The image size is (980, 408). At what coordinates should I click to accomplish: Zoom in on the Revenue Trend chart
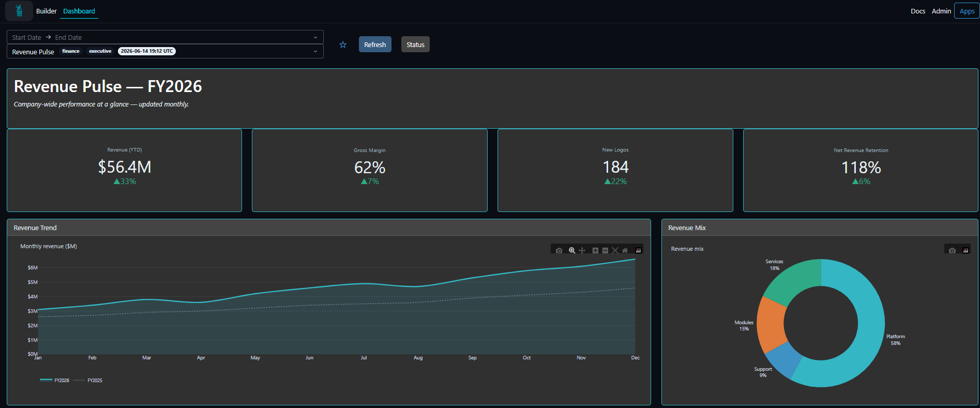click(x=595, y=250)
